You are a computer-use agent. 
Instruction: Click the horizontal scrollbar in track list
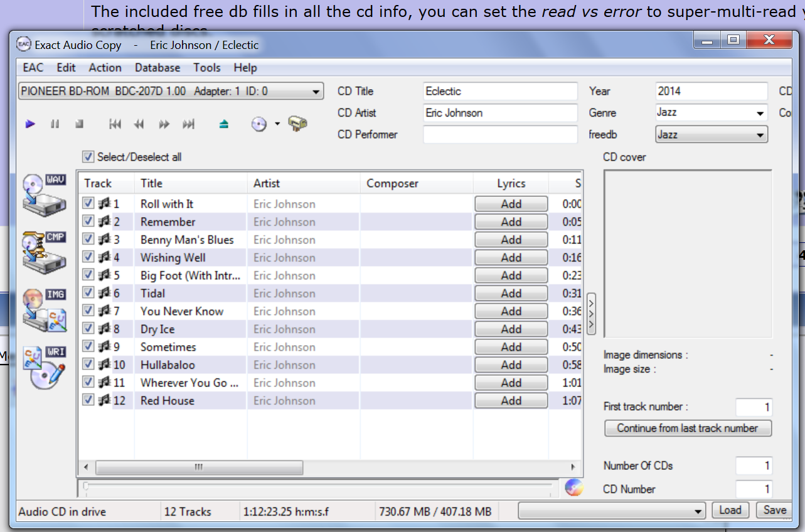pos(199,467)
